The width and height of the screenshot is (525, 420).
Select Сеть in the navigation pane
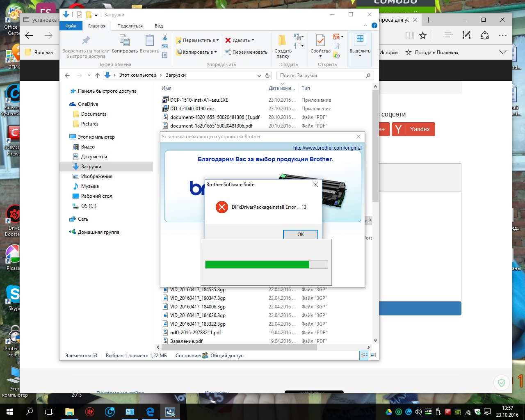83,219
